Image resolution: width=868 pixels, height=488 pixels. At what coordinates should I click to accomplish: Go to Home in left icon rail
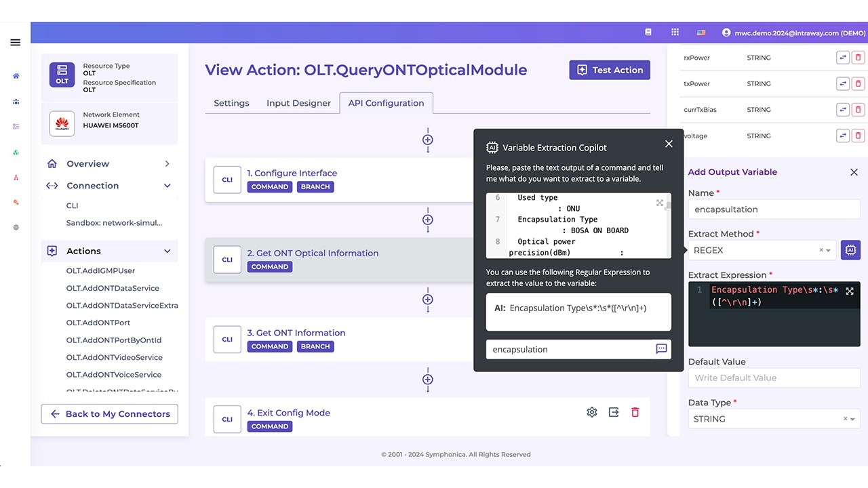pos(16,76)
